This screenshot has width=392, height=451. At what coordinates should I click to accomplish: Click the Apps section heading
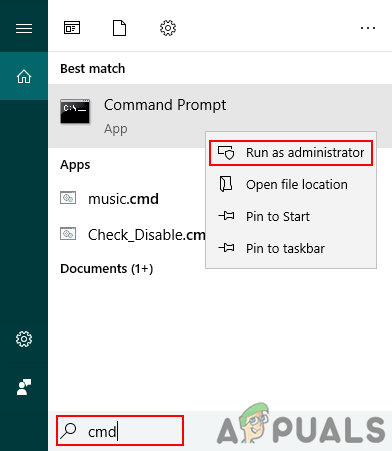coord(75,165)
